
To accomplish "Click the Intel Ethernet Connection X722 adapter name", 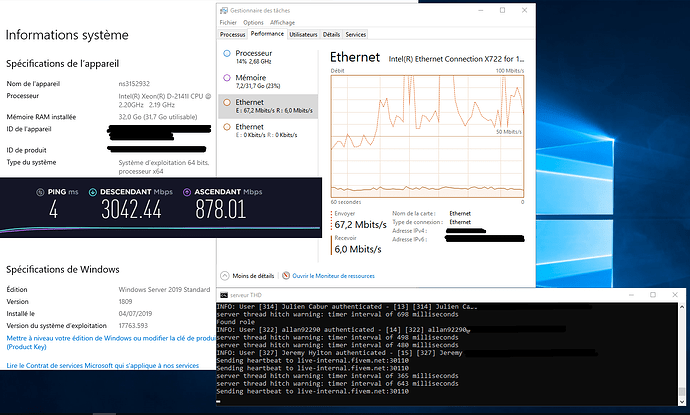I will pos(456,59).
